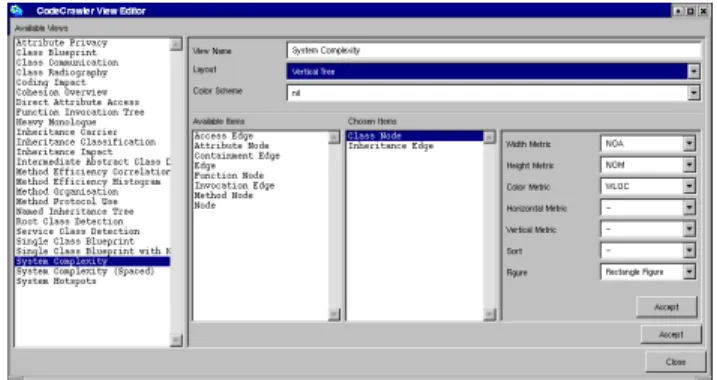
Task: Select Method Organisation view
Action: coord(67,192)
